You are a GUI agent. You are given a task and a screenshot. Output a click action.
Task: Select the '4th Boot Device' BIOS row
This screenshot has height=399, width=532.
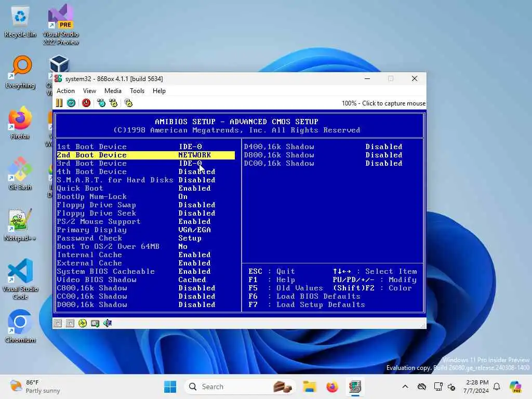[146, 171]
